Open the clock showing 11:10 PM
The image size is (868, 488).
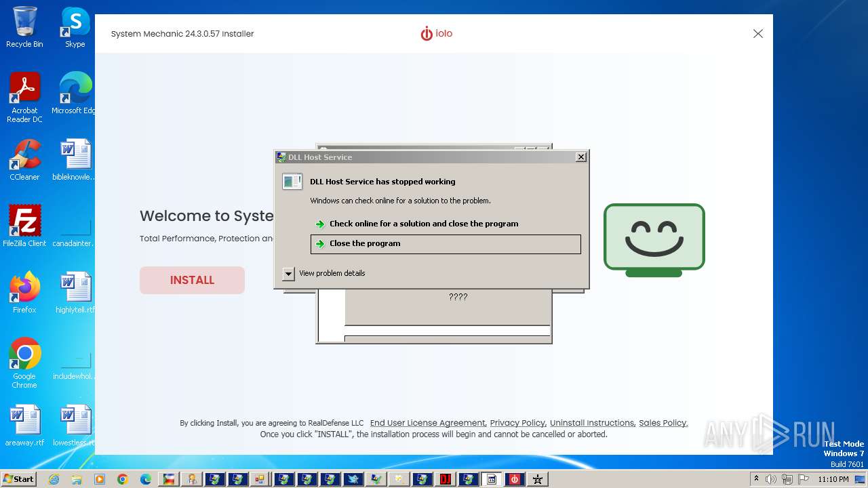point(833,479)
